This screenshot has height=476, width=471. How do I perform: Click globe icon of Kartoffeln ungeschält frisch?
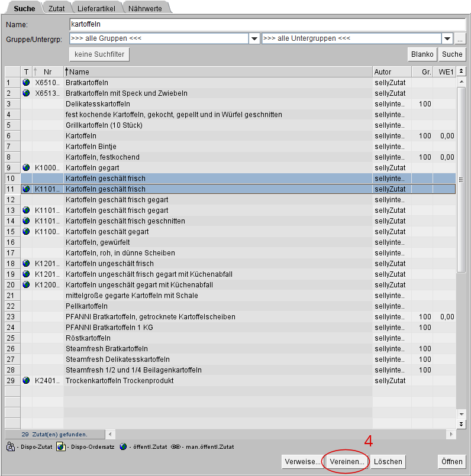click(x=26, y=264)
